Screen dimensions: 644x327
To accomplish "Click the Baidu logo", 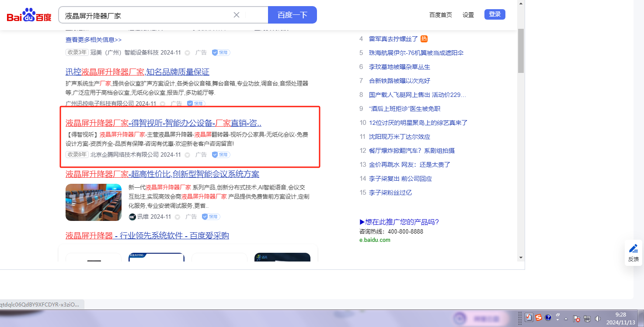I will tap(29, 16).
